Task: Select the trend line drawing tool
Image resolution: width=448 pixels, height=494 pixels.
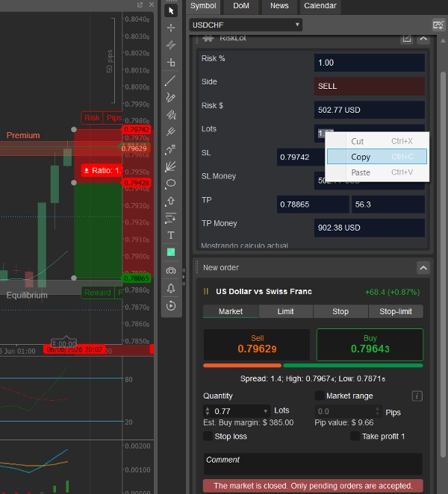Action: (x=170, y=81)
